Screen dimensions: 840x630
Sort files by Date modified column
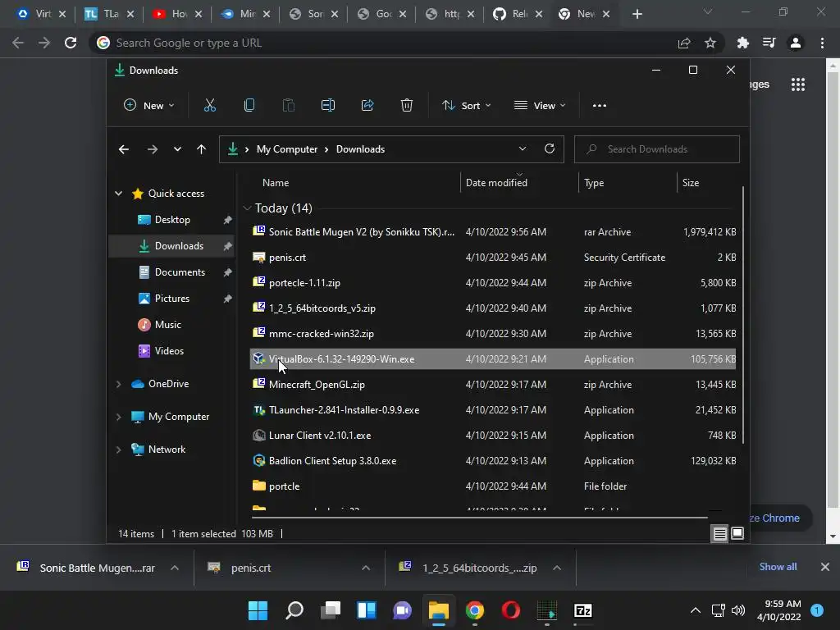tap(496, 183)
